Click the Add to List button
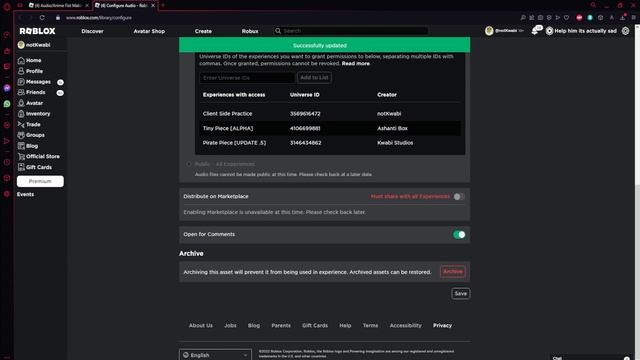 tap(314, 78)
